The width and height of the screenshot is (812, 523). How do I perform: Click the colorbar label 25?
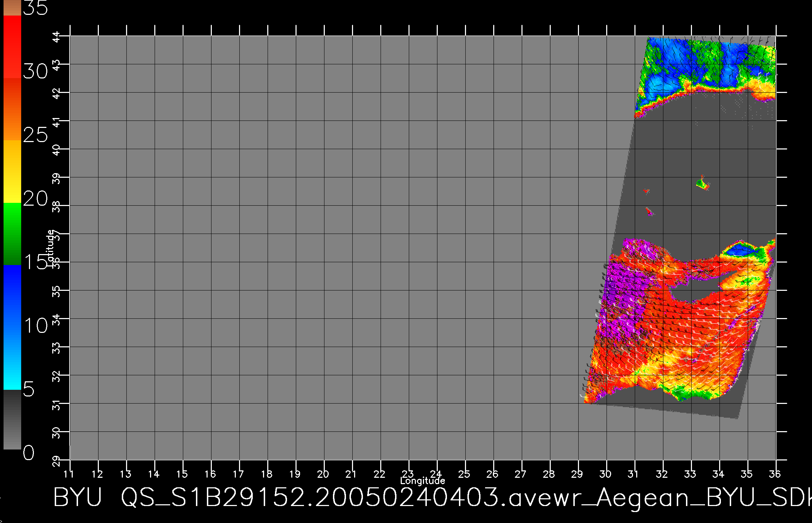[x=35, y=135]
